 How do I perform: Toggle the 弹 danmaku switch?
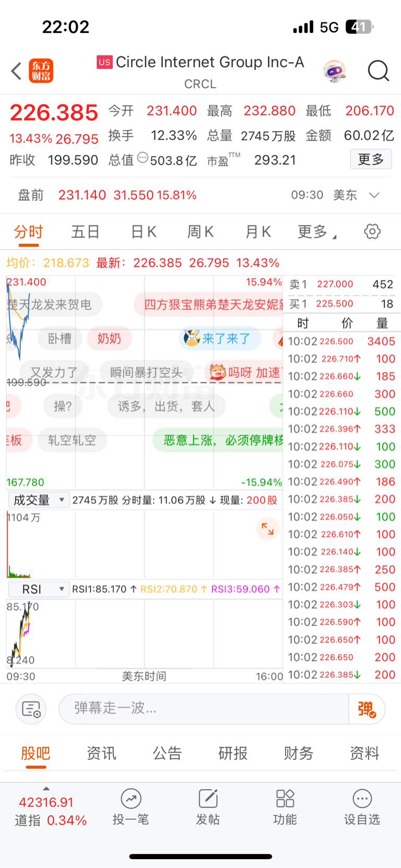(367, 709)
